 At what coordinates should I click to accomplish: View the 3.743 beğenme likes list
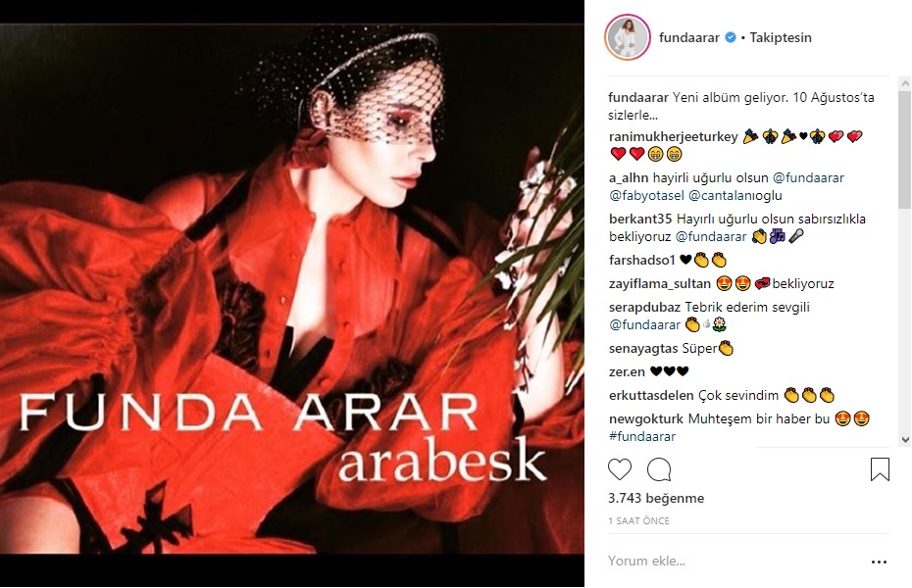click(656, 499)
